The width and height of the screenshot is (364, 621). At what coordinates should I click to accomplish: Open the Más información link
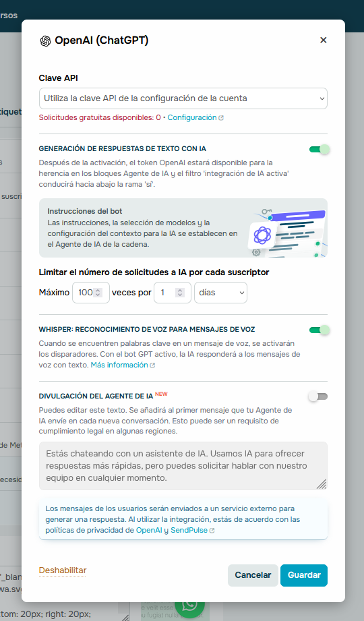119,365
